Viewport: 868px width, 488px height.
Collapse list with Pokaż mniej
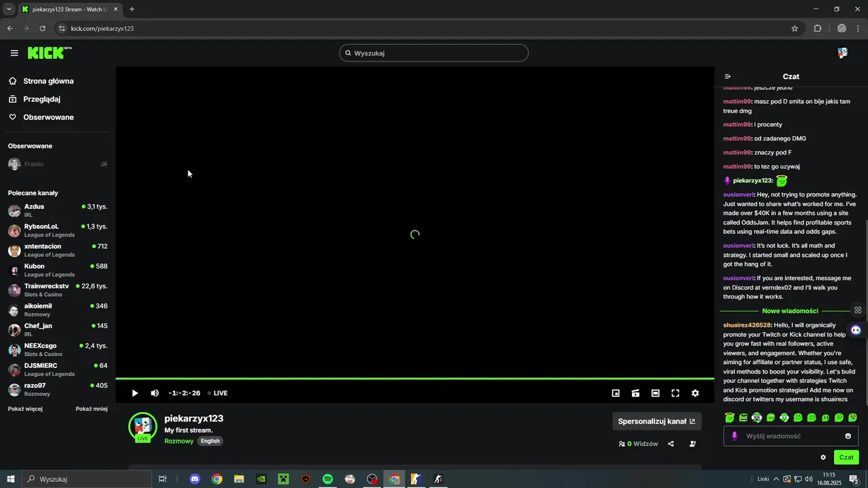[x=92, y=409]
